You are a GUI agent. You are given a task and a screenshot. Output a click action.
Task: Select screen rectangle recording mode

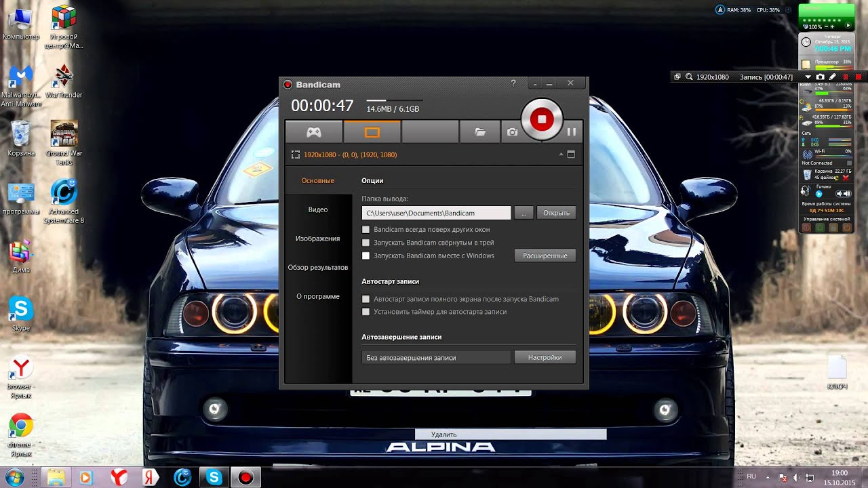point(372,132)
